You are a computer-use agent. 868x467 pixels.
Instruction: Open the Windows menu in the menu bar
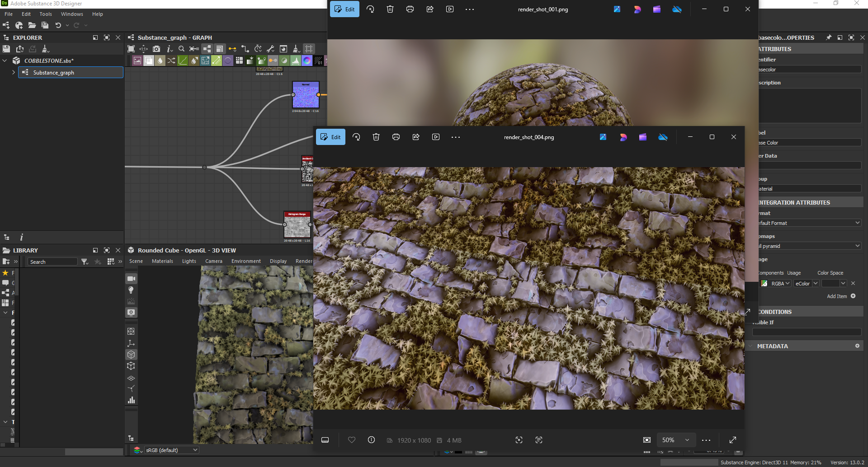72,14
